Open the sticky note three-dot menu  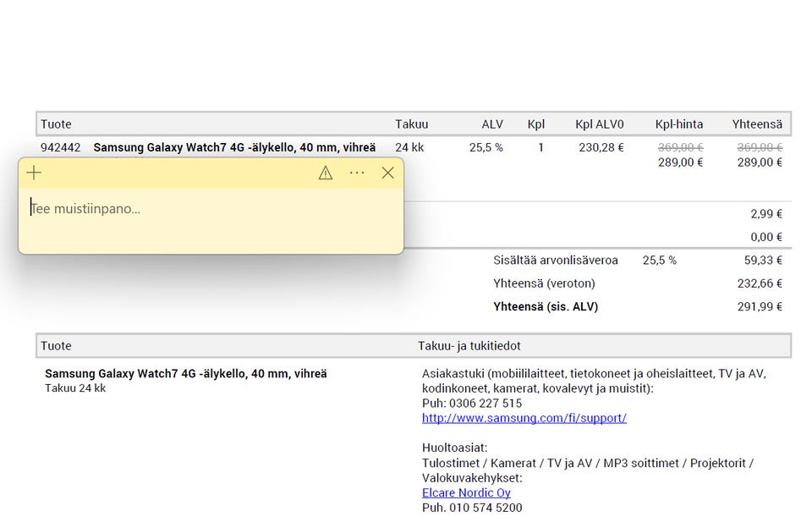357,173
